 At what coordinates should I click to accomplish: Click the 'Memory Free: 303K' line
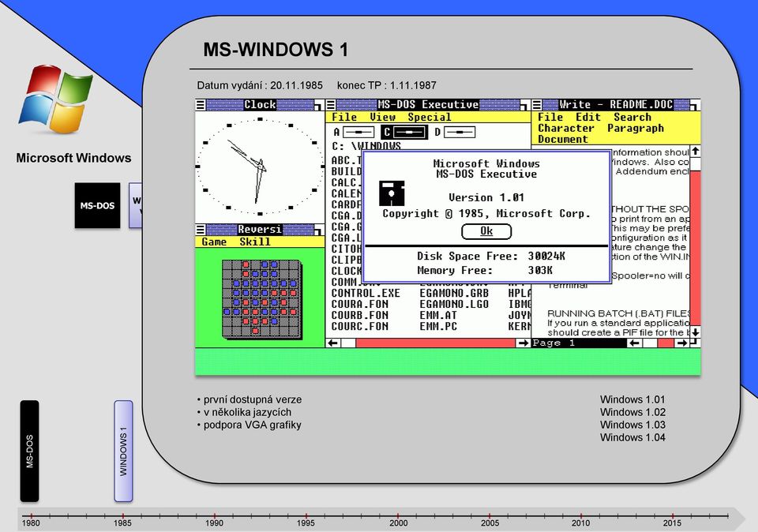pos(484,270)
